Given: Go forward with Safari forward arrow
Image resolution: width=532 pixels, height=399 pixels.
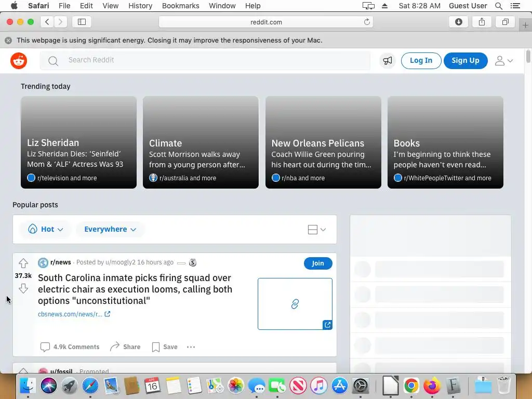Looking at the screenshot, I should pyautogui.click(x=60, y=22).
